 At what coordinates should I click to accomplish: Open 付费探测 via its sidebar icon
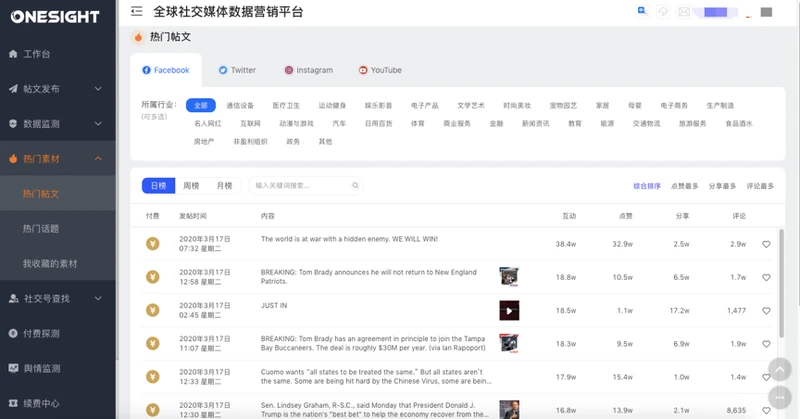click(x=13, y=333)
